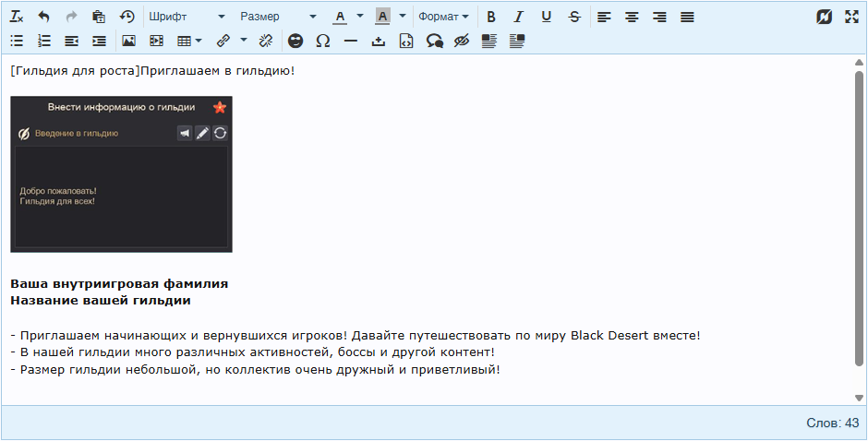Align text to the right
Screen dimensions: 868x441
coord(659,17)
